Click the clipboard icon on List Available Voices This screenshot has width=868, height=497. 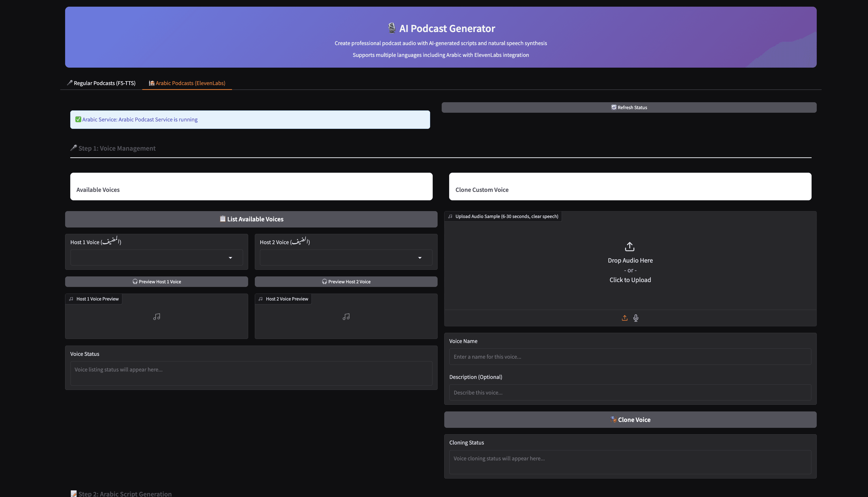point(223,219)
